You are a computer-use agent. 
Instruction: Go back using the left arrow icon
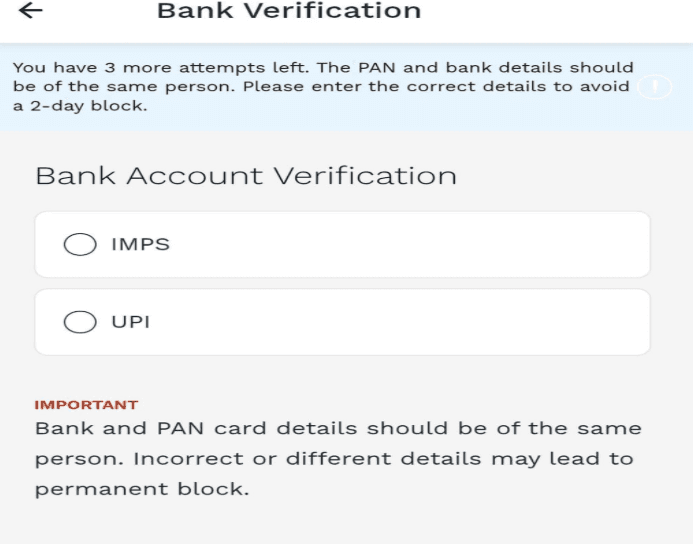pos(30,10)
